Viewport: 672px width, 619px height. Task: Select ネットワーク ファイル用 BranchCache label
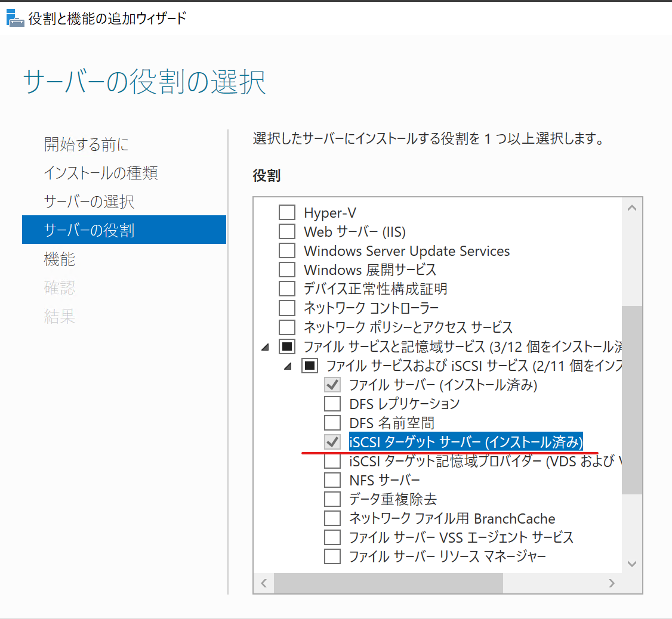[x=452, y=518]
